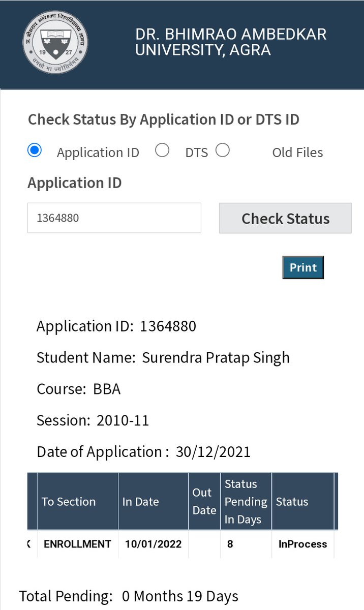This screenshot has width=364, height=610.
Task: Click the Print button
Action: (x=303, y=267)
